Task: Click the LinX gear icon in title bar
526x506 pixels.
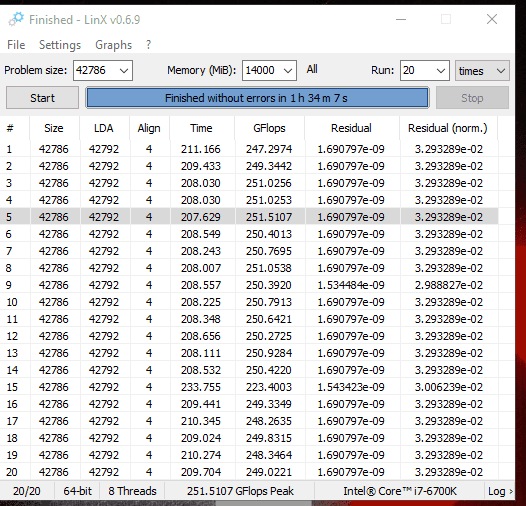Action: coord(16,19)
